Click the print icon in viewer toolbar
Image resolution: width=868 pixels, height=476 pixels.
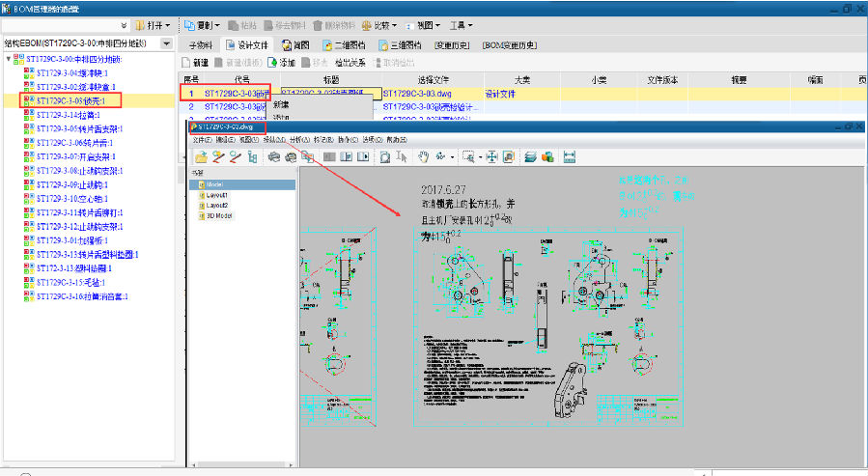click(x=274, y=156)
